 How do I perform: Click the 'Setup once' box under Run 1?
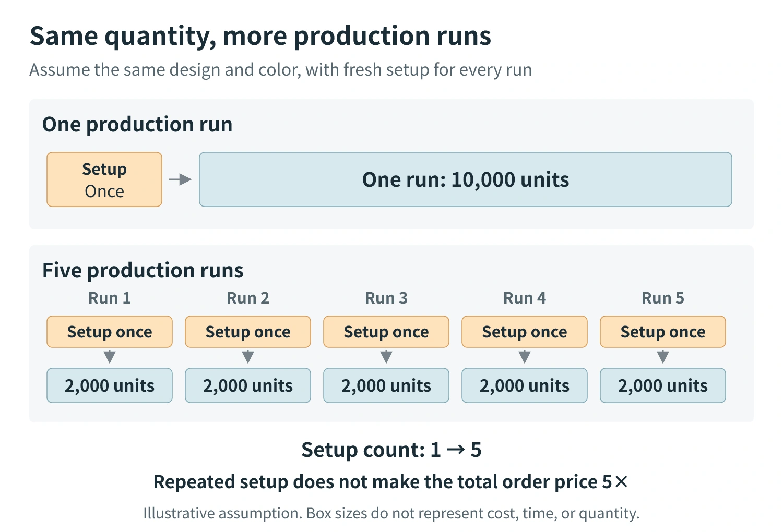[x=110, y=332]
